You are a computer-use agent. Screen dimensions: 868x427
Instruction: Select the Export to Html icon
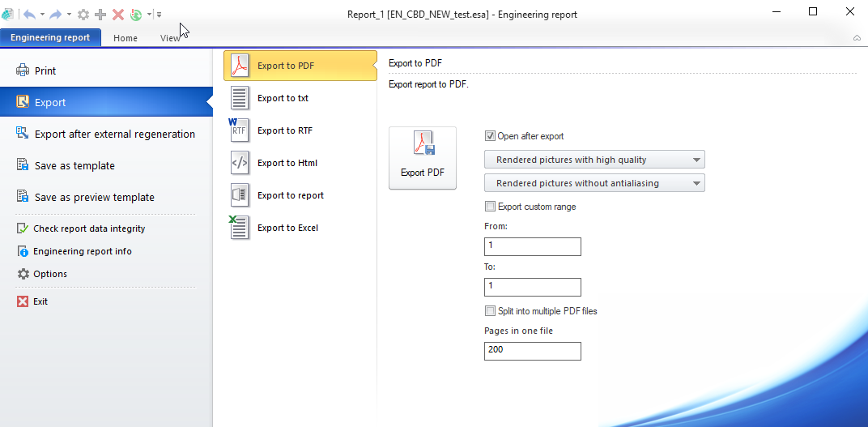(x=240, y=163)
